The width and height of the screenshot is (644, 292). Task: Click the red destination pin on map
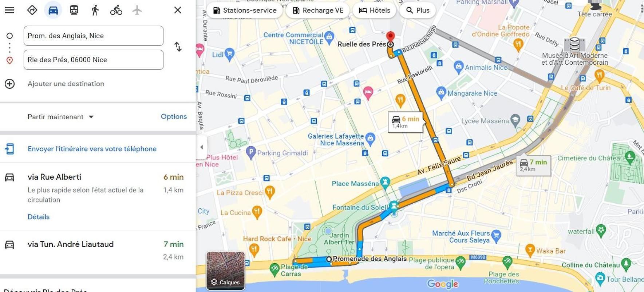click(x=390, y=37)
